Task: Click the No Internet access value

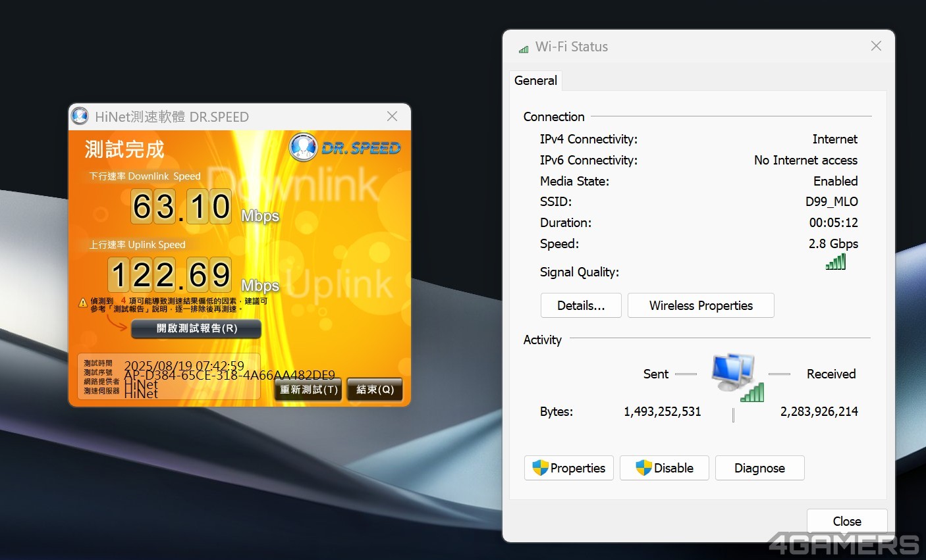Action: pos(805,160)
